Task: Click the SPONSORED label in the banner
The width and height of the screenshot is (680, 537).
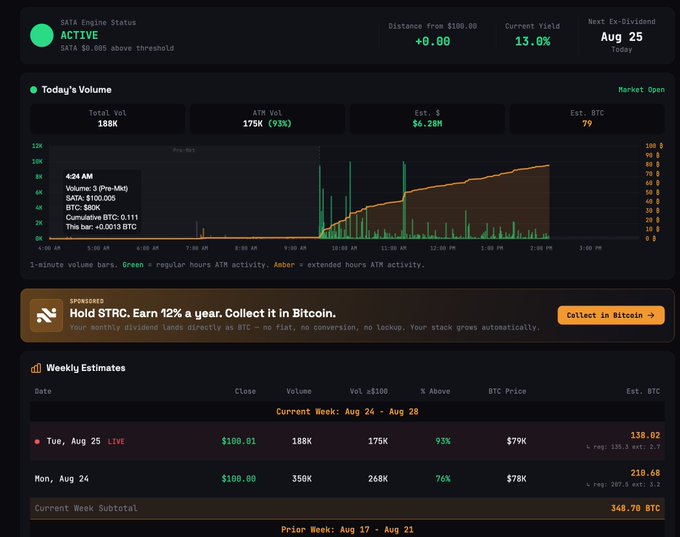Action: (87, 301)
